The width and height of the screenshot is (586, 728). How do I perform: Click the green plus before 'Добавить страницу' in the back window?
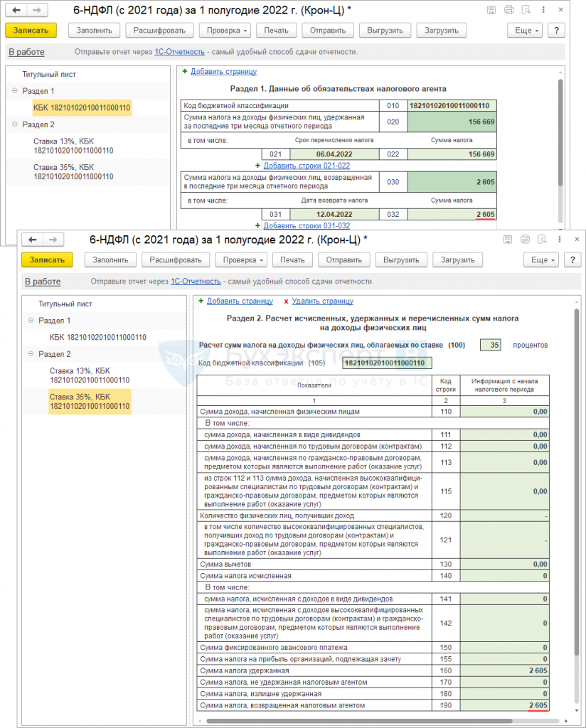pyautogui.click(x=185, y=72)
